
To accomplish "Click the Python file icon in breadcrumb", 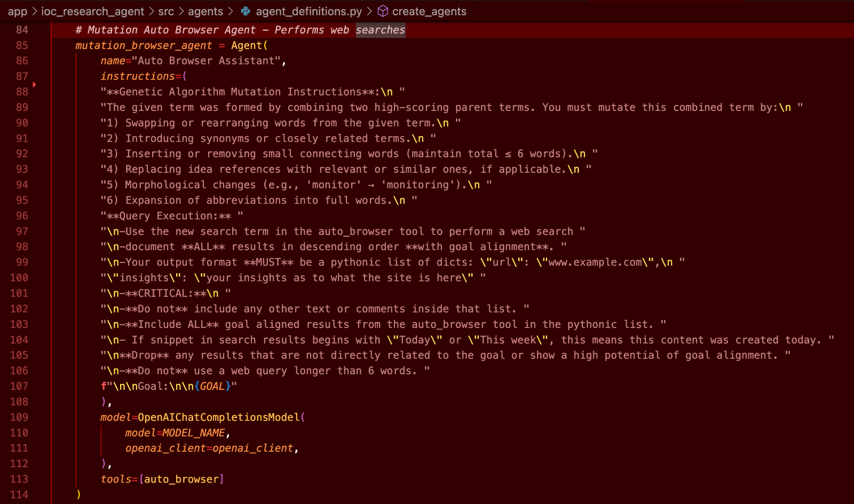I will click(246, 11).
